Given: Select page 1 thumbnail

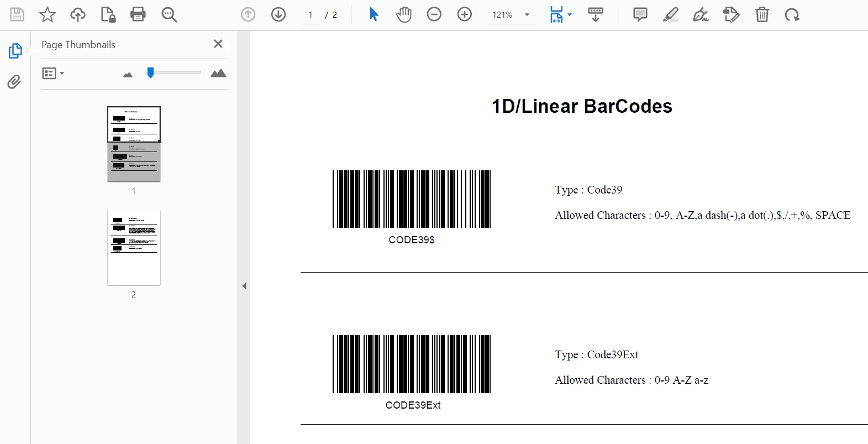Looking at the screenshot, I should (x=134, y=144).
